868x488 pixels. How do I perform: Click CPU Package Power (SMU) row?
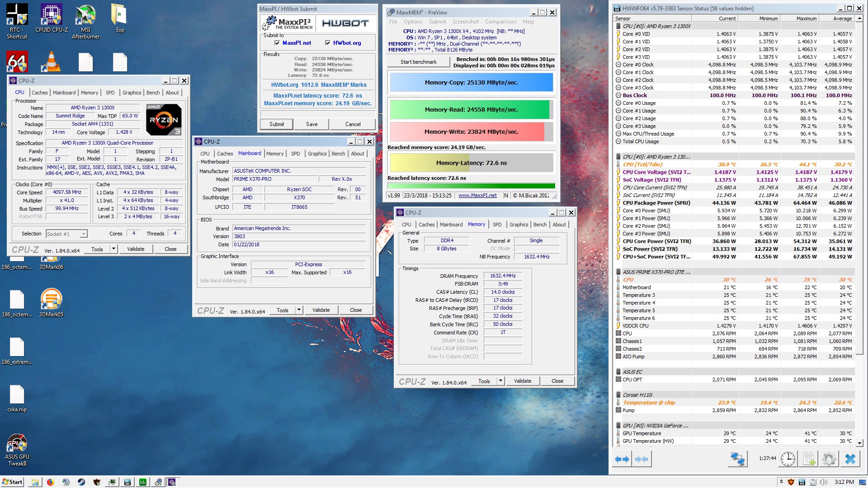[x=734, y=203]
